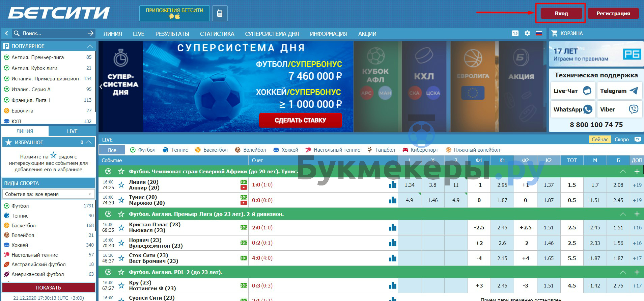Viewport: 644px width, 301px height.
Task: Open settings gear icon in navigation bar
Action: click(527, 33)
